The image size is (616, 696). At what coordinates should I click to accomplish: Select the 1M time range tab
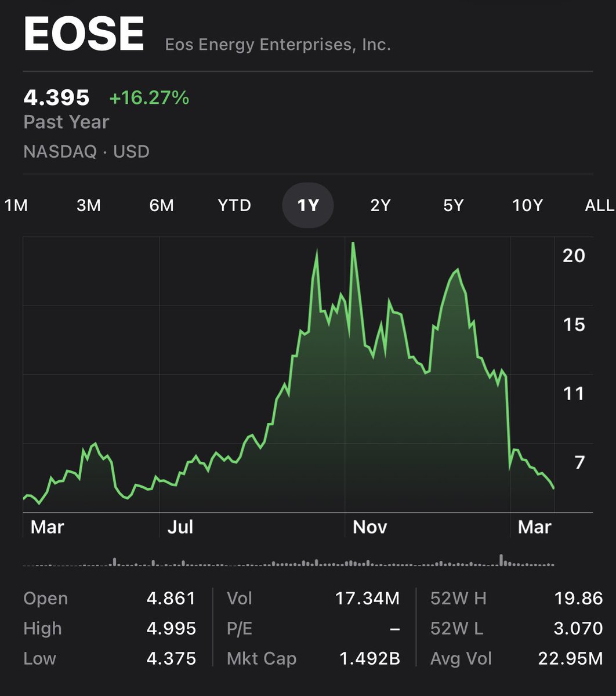click(16, 205)
